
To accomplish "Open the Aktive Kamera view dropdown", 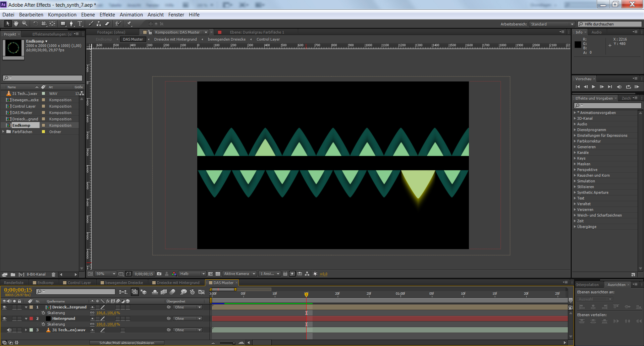I will click(x=239, y=274).
